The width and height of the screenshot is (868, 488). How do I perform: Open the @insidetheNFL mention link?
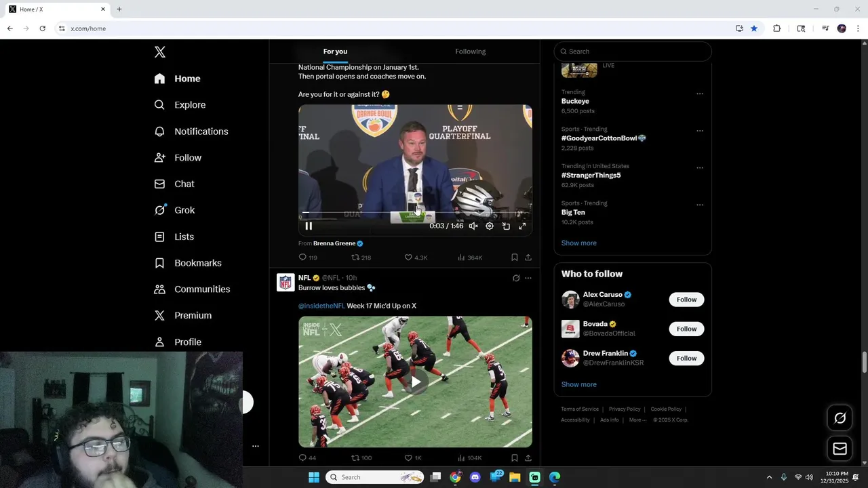321,306
